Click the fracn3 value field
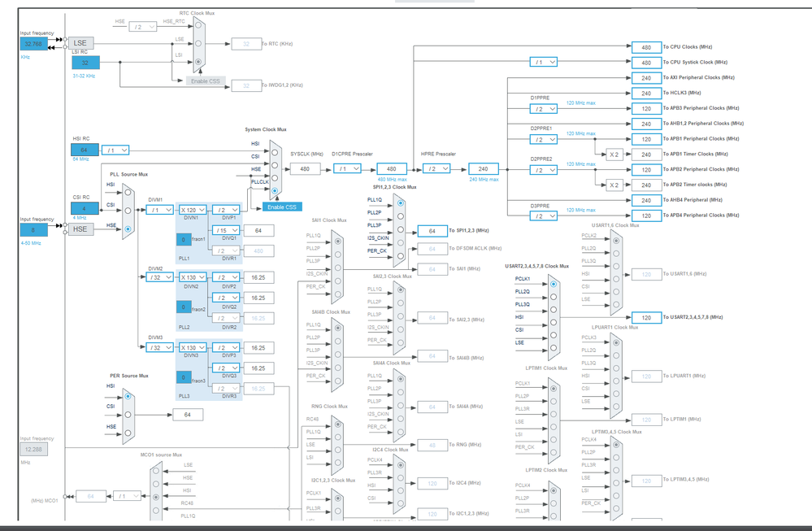Screen dimensions: 812x531 tap(184, 377)
